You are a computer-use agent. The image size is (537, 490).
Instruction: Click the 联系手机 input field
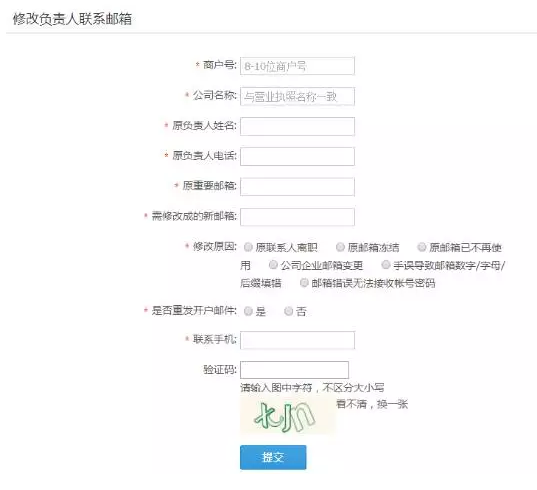(297, 340)
